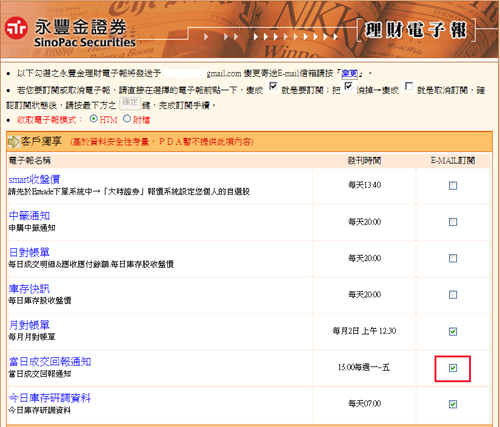
Task: Click the 每月2日 上午 12:30 time cell
Action: click(x=364, y=331)
